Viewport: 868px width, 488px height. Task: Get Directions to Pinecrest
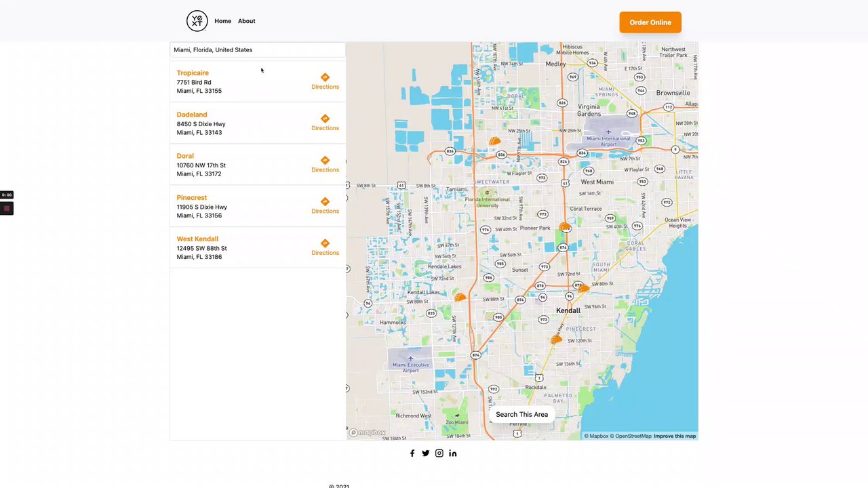(x=325, y=211)
